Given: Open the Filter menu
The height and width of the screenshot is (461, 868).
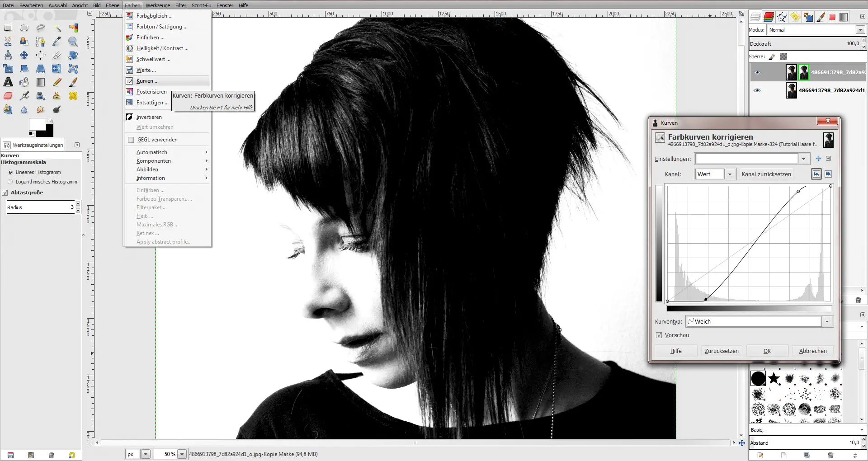Looking at the screenshot, I should [180, 5].
